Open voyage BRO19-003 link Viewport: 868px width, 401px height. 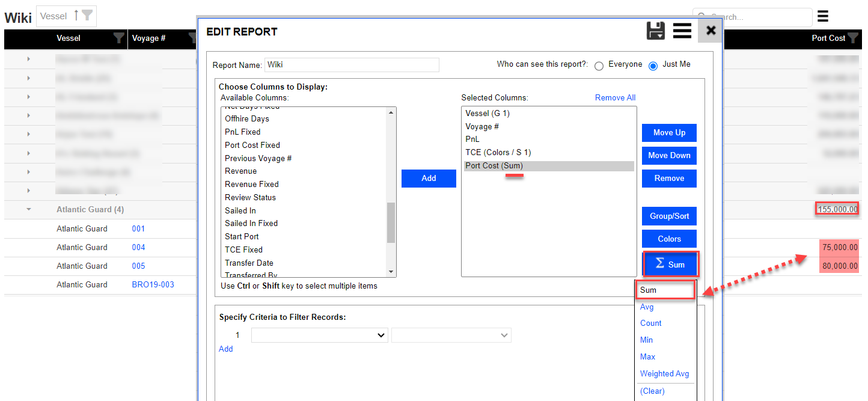[x=153, y=284]
